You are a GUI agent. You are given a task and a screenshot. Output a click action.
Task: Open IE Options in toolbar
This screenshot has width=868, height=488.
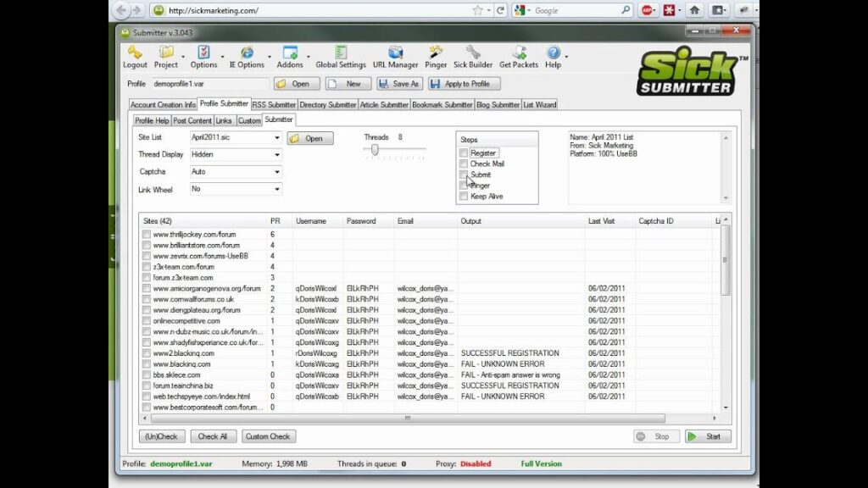point(247,57)
